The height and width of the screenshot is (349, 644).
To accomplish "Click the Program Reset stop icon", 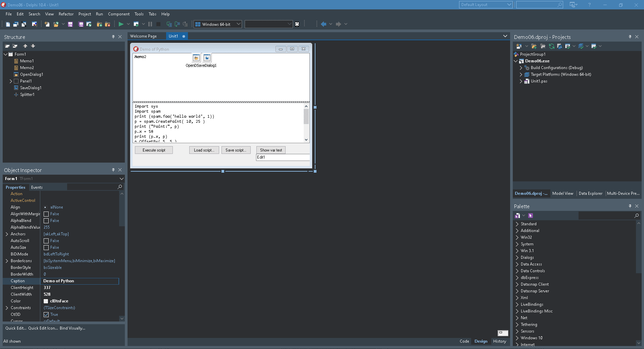I will (158, 24).
